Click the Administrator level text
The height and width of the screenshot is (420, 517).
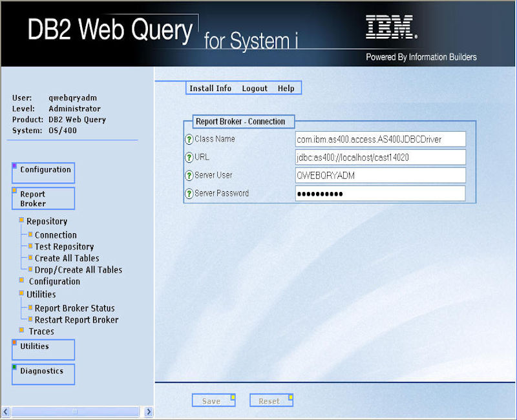[x=74, y=109]
